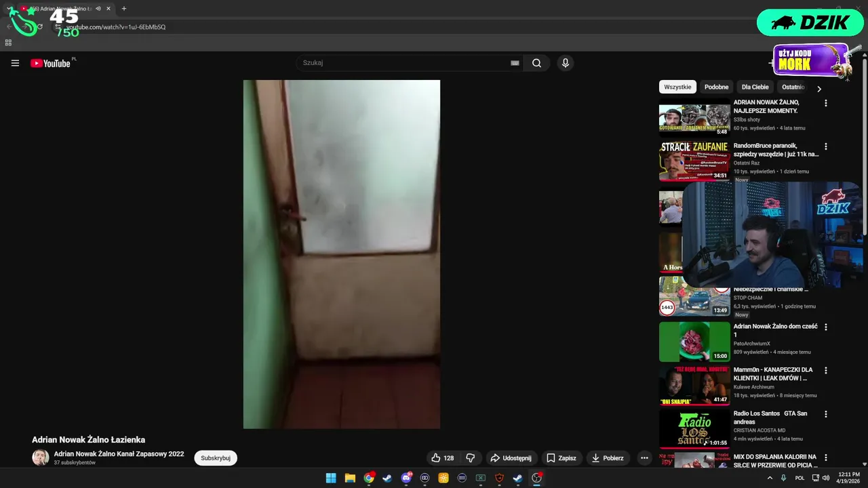Select the Dla Ciebie filter chip
The image size is (868, 488).
click(x=755, y=87)
